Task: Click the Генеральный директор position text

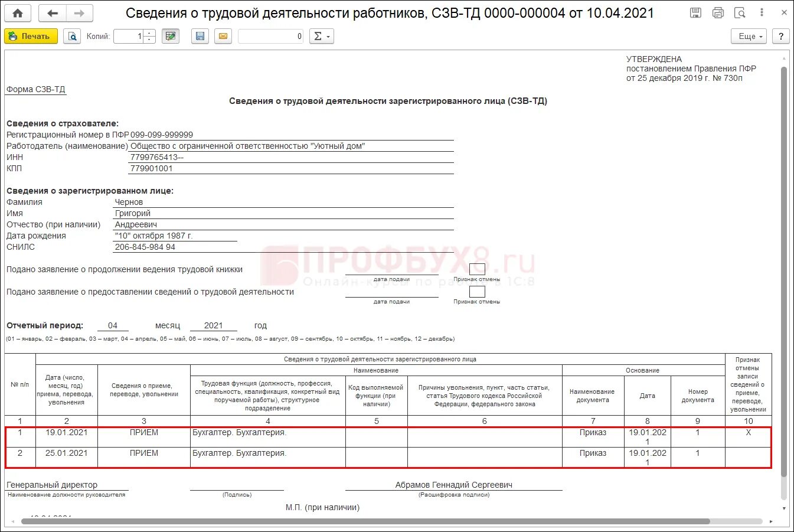Action: (52, 485)
